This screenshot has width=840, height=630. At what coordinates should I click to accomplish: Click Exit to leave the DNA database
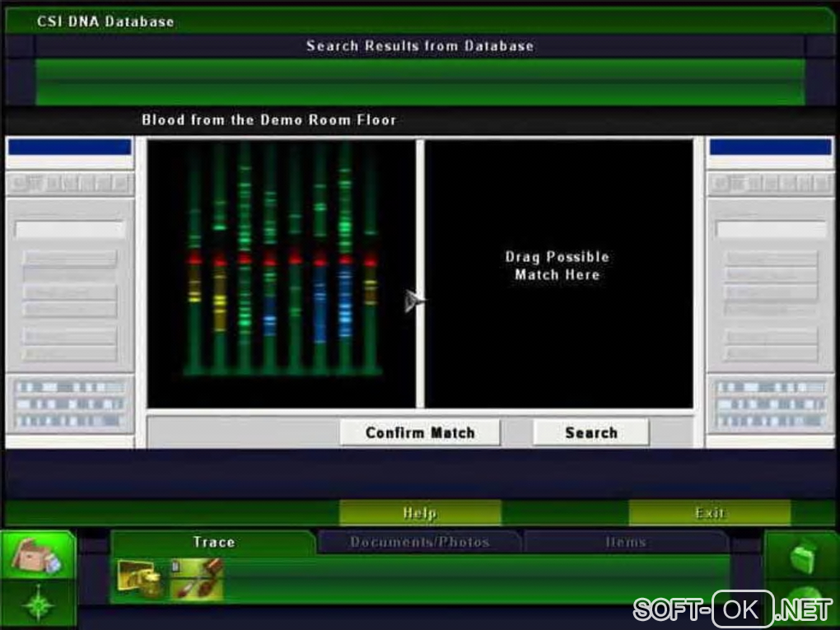709,513
